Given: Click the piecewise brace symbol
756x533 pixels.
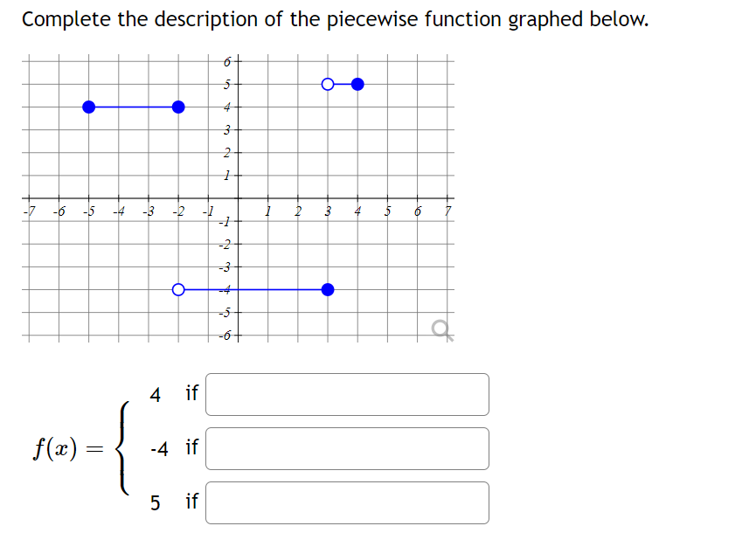Looking at the screenshot, I should click(122, 448).
